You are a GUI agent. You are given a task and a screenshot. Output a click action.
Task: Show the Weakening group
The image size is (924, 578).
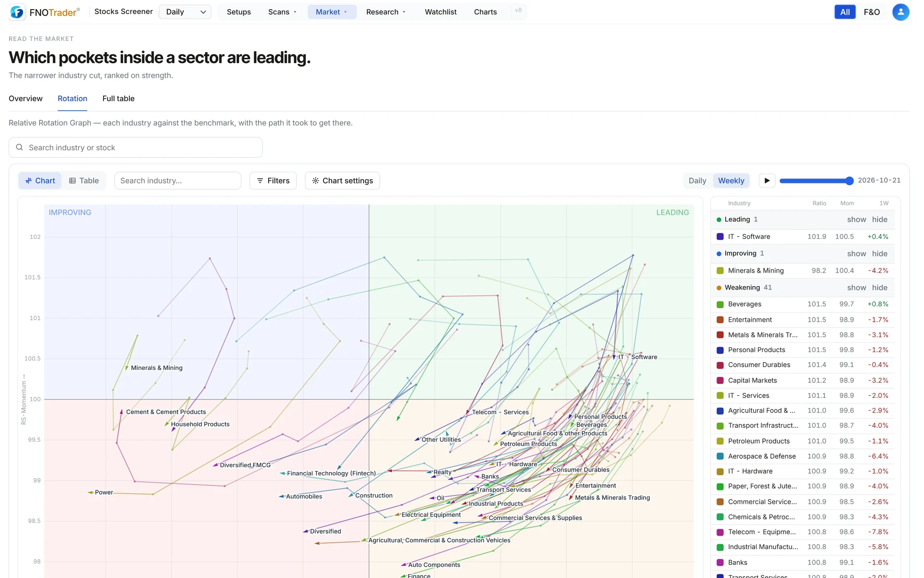coord(856,288)
